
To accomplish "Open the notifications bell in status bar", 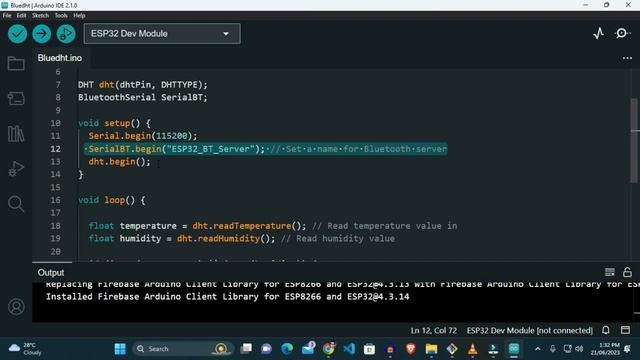I will 606,330.
